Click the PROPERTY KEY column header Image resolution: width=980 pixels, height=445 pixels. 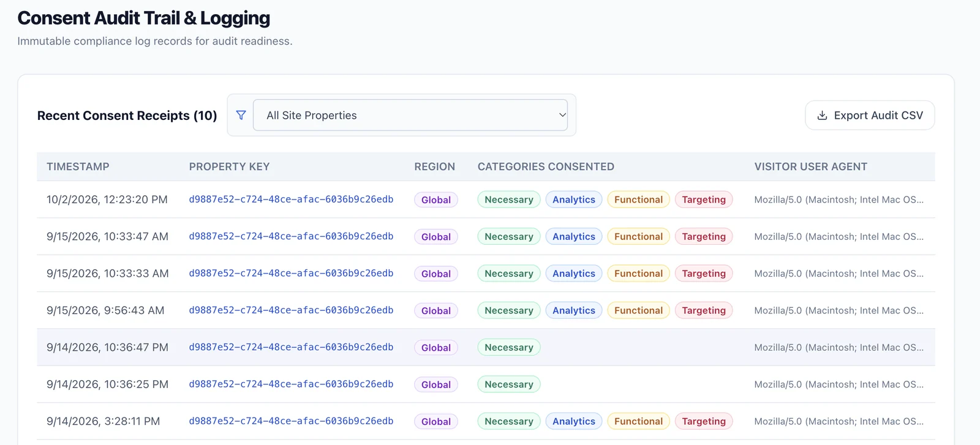pyautogui.click(x=229, y=166)
